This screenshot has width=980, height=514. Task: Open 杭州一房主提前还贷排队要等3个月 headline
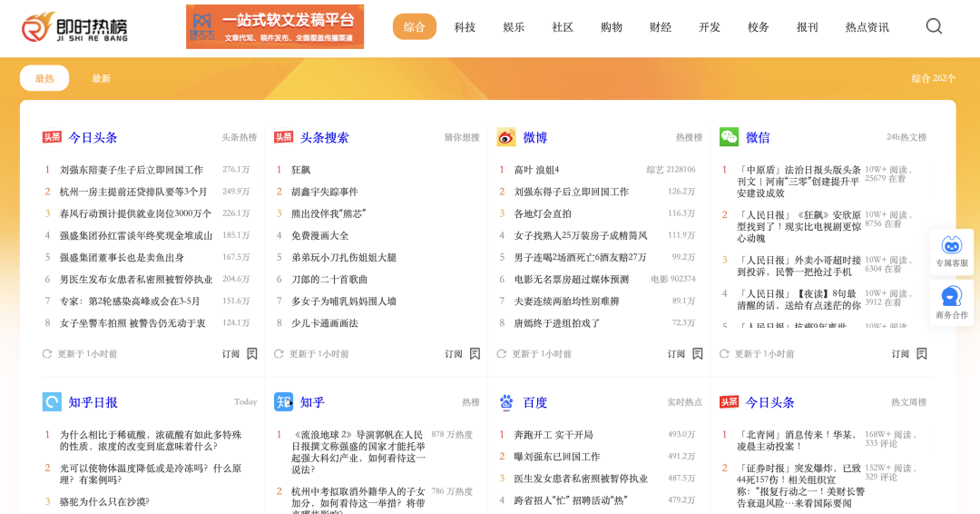point(133,192)
